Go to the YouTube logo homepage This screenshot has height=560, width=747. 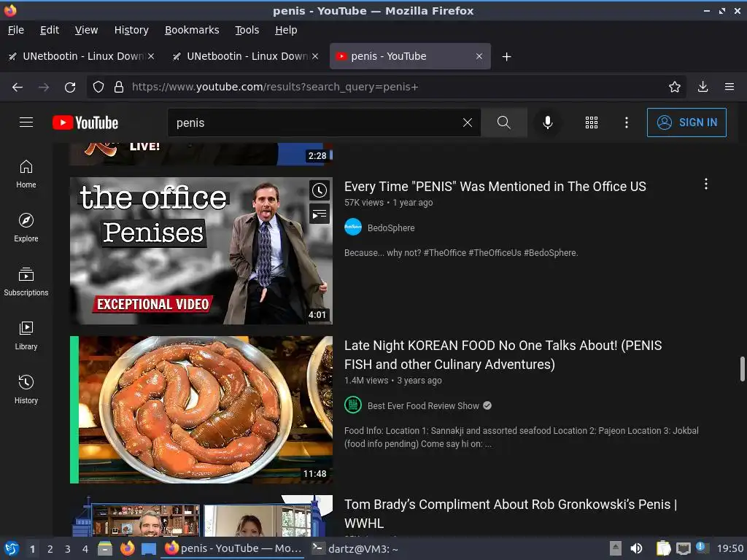(85, 122)
